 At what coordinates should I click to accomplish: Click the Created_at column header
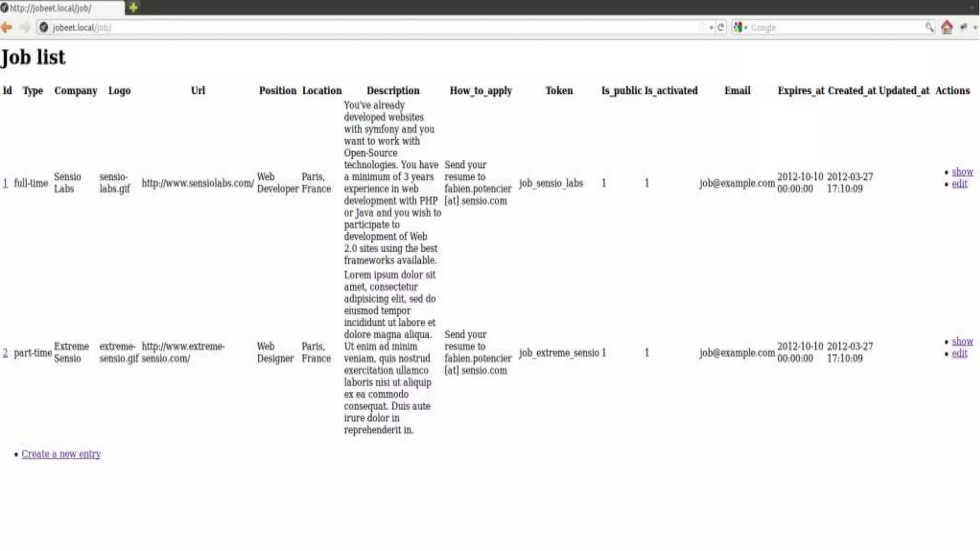pyautogui.click(x=852, y=90)
